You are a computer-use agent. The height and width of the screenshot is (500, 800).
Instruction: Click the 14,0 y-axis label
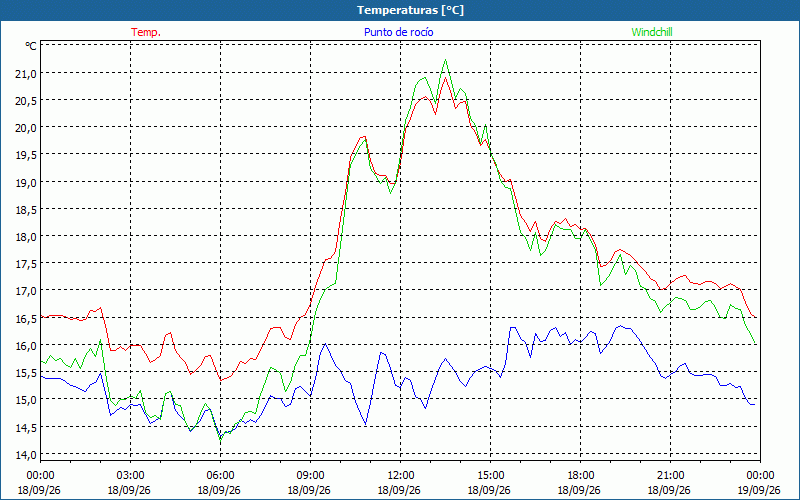click(27, 455)
